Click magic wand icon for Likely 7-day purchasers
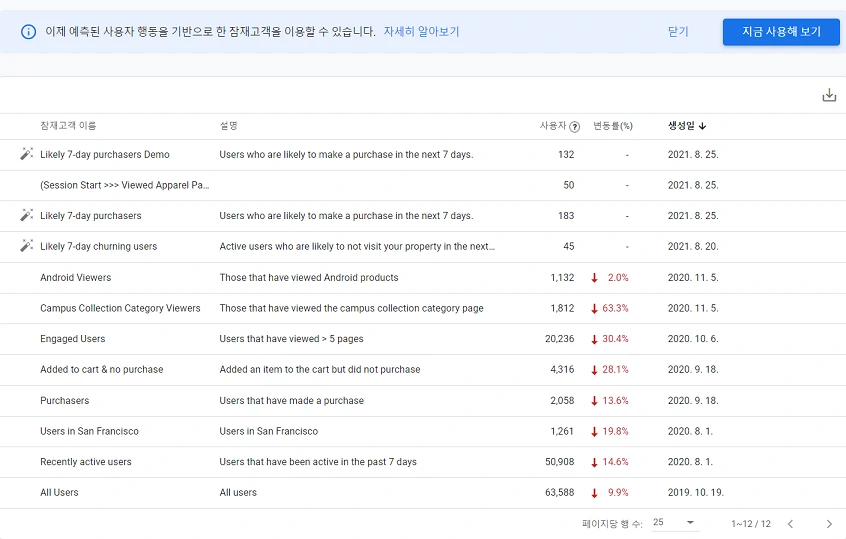 click(26, 215)
